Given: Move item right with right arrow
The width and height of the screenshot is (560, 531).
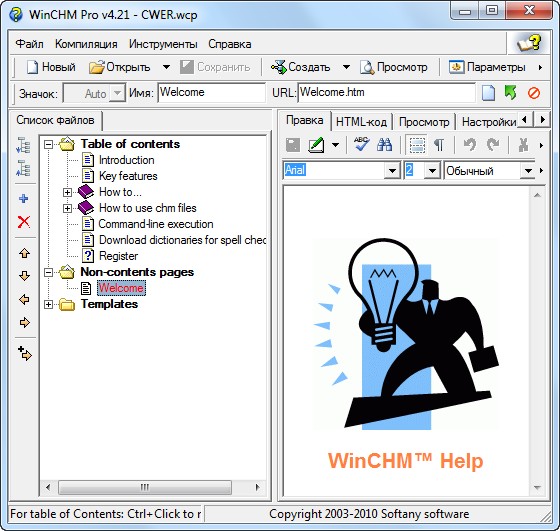Looking at the screenshot, I should [24, 322].
